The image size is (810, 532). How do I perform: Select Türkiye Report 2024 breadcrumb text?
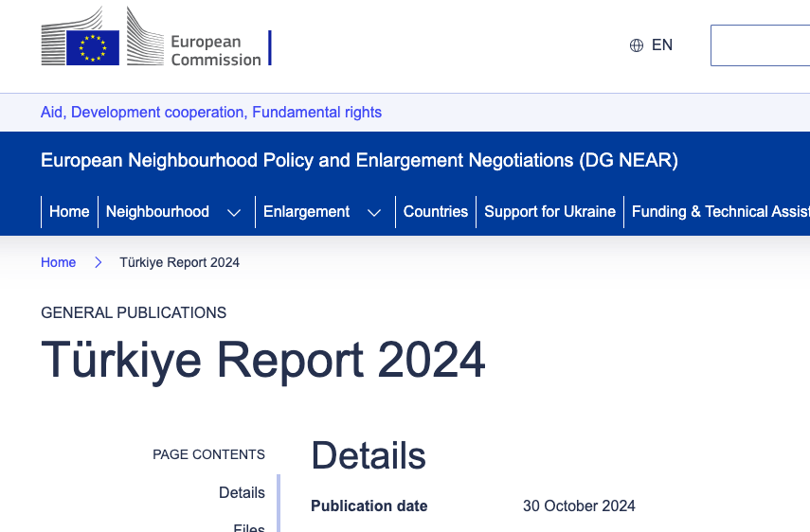[x=180, y=262]
